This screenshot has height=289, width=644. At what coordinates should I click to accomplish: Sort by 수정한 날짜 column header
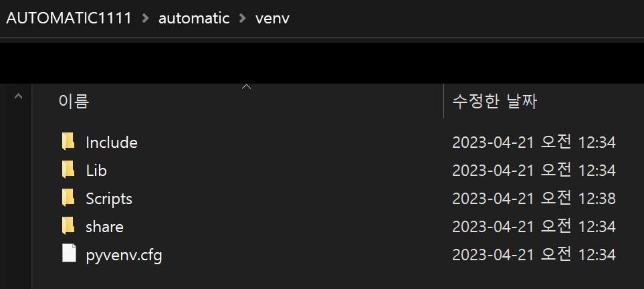point(494,101)
